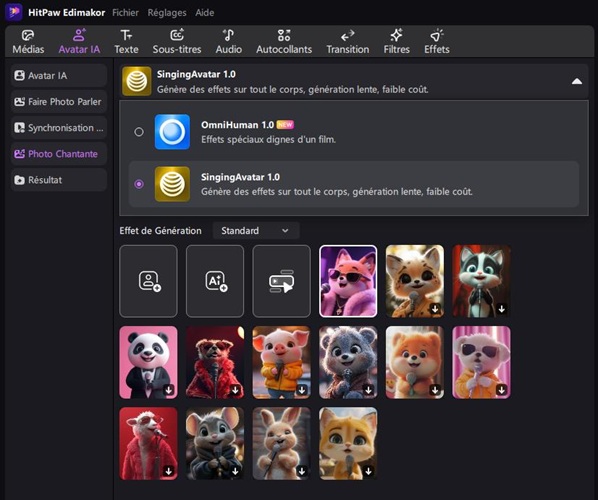598x500 pixels.
Task: Download the yellow cat avatar
Action: tap(369, 471)
